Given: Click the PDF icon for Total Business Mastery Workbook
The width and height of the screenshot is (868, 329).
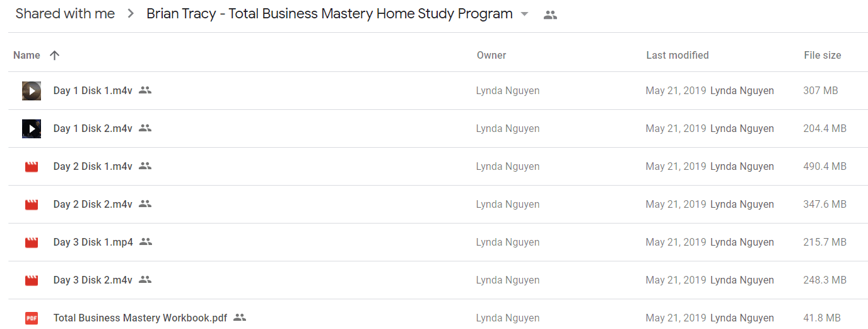Looking at the screenshot, I should tap(32, 318).
